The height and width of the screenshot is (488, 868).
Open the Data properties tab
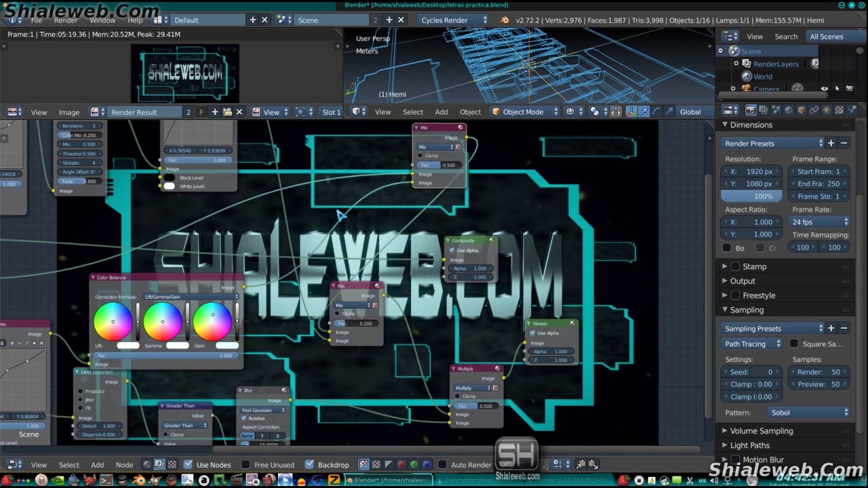coord(827,110)
